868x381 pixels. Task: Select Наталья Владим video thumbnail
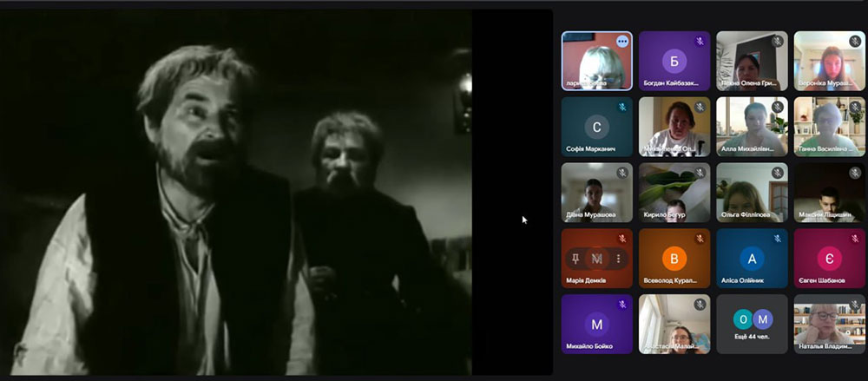point(829,324)
